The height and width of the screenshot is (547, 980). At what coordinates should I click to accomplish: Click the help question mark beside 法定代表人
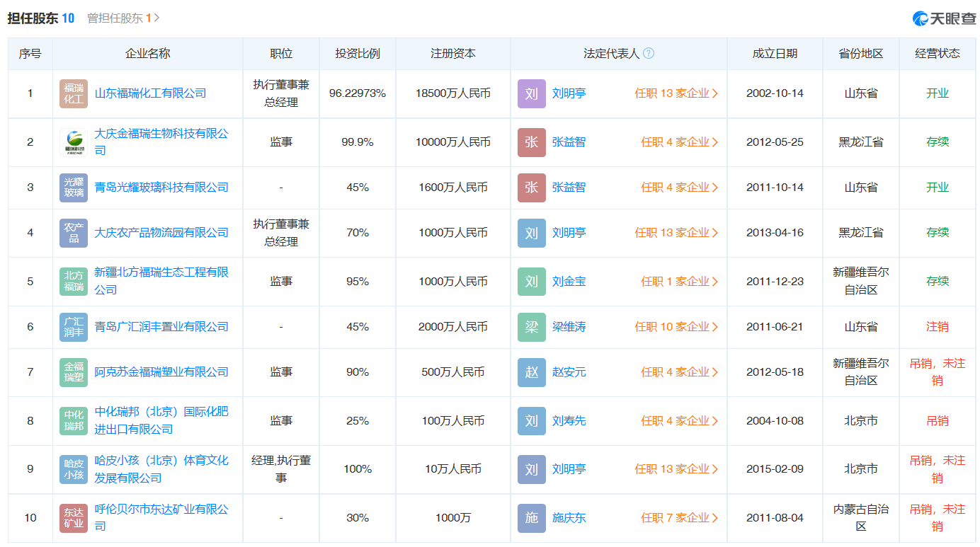649,54
